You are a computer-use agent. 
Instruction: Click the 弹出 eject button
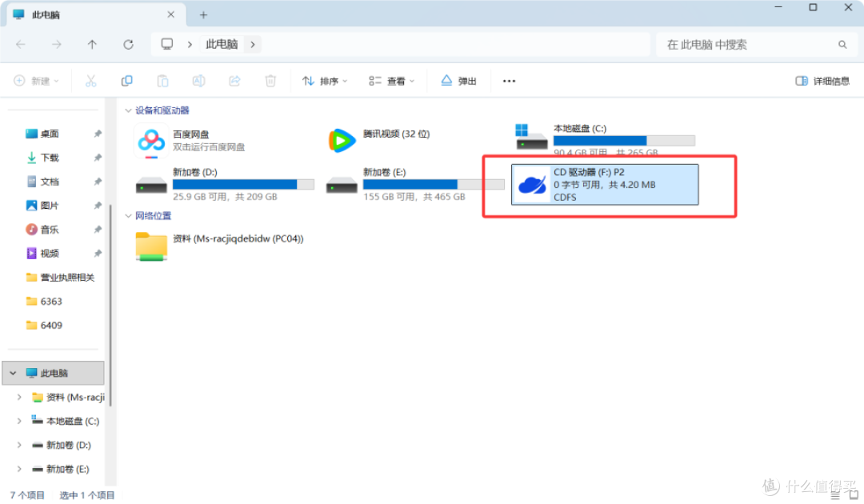click(458, 81)
